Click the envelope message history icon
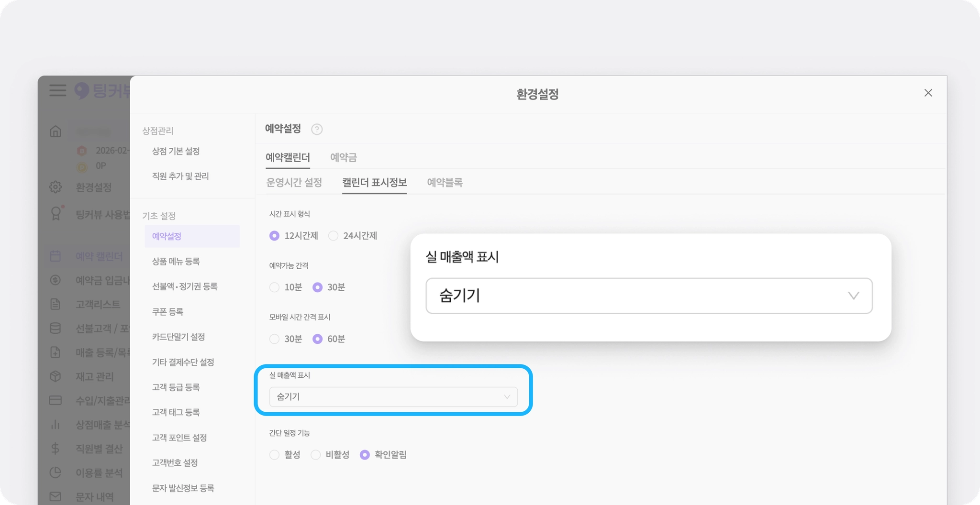 (x=56, y=496)
